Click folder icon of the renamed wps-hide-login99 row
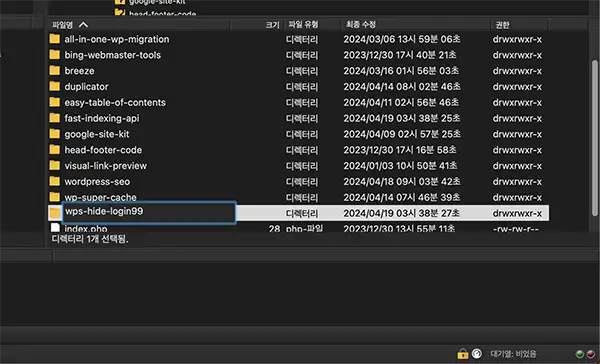Image resolution: width=600 pixels, height=364 pixels. click(55, 213)
